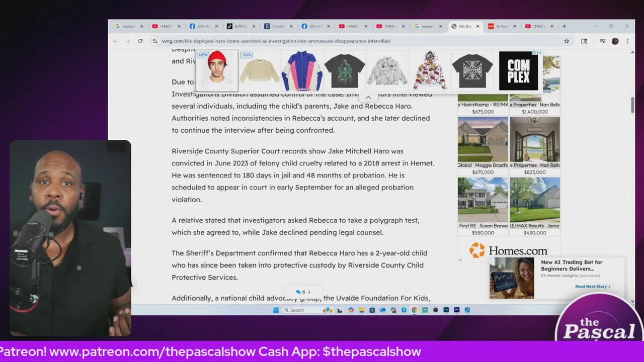Close the Ex-husb tab
Viewport: 644px width, 362px height.
pos(515,26)
